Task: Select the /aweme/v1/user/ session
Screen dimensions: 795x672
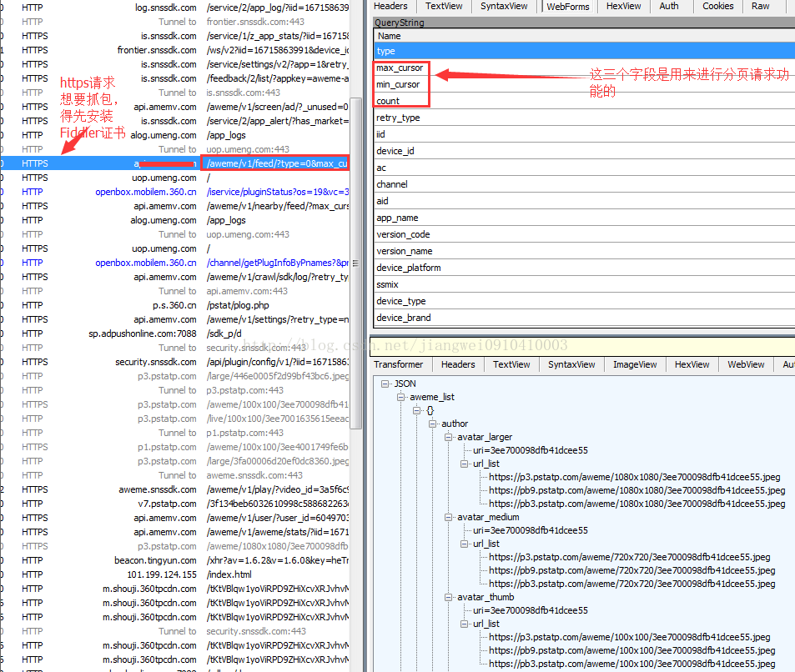Action: coord(174,518)
